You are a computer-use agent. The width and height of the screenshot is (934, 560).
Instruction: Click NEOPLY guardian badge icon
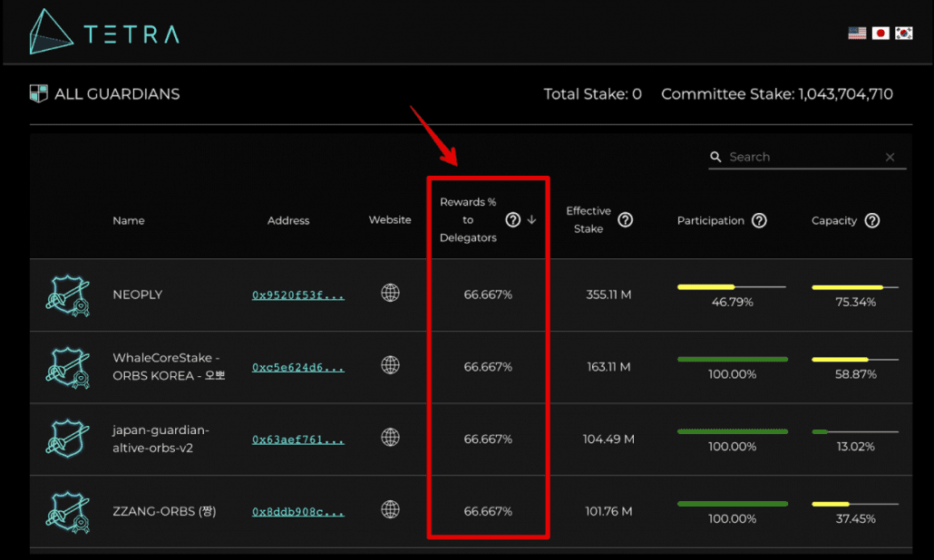(68, 295)
